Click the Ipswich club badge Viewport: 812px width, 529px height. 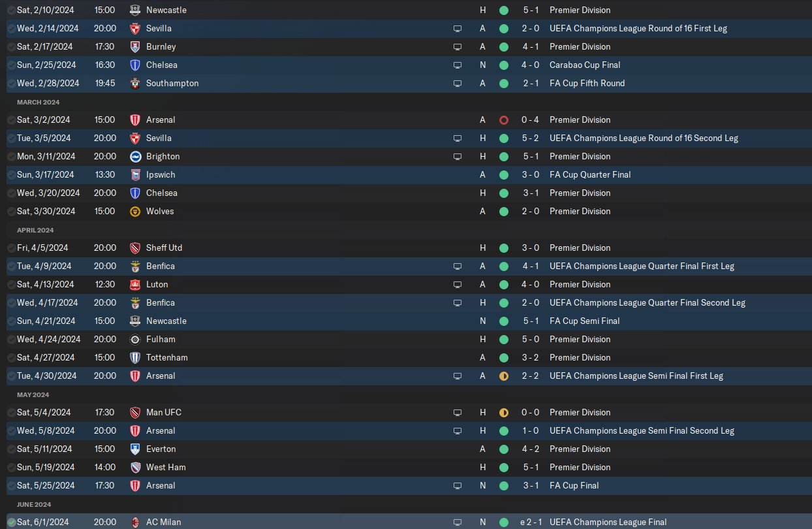coord(135,174)
